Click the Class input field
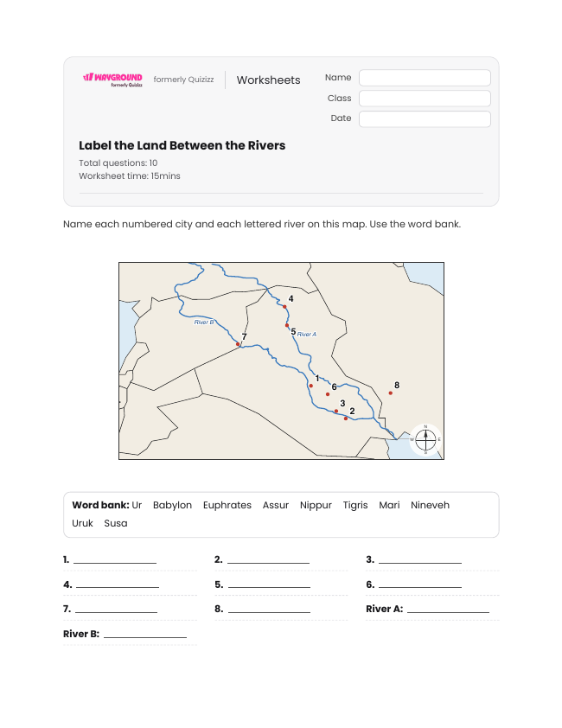Viewport: 562px width, 728px height. coord(425,99)
